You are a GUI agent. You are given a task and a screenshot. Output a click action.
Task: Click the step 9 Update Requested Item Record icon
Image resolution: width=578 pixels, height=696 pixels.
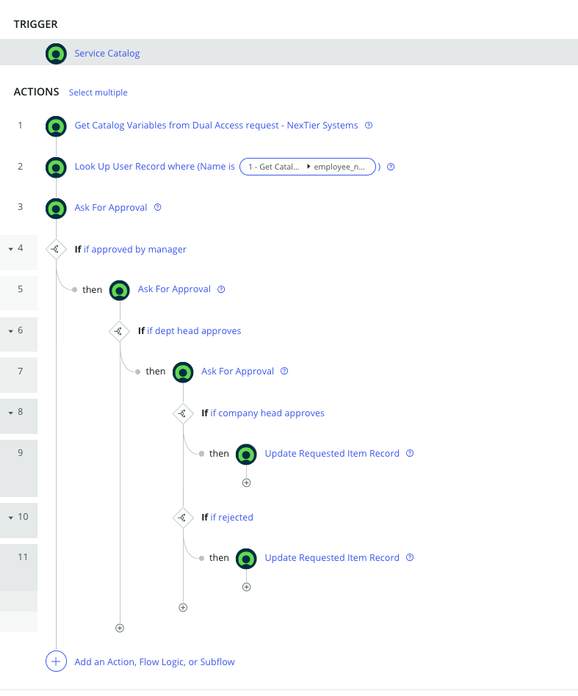[246, 455]
